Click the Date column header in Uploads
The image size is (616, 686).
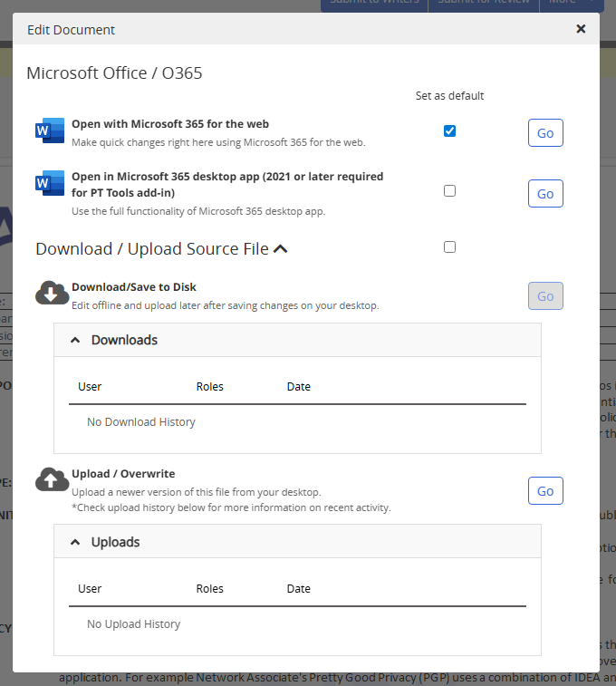coord(299,589)
